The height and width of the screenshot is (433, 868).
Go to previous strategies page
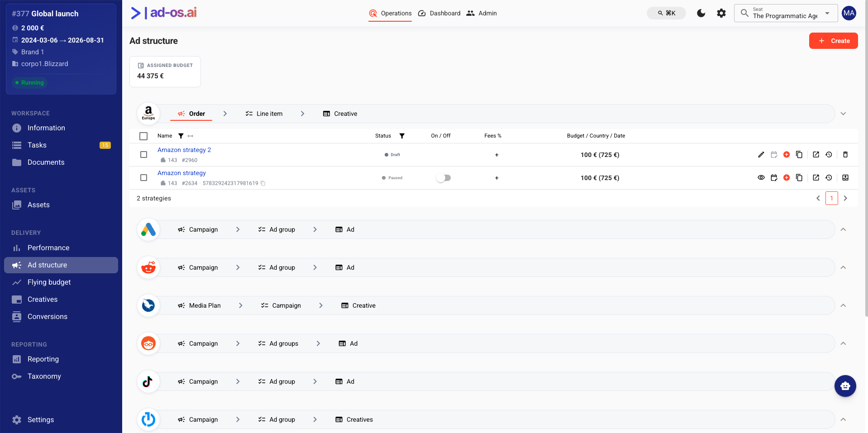pyautogui.click(x=818, y=198)
